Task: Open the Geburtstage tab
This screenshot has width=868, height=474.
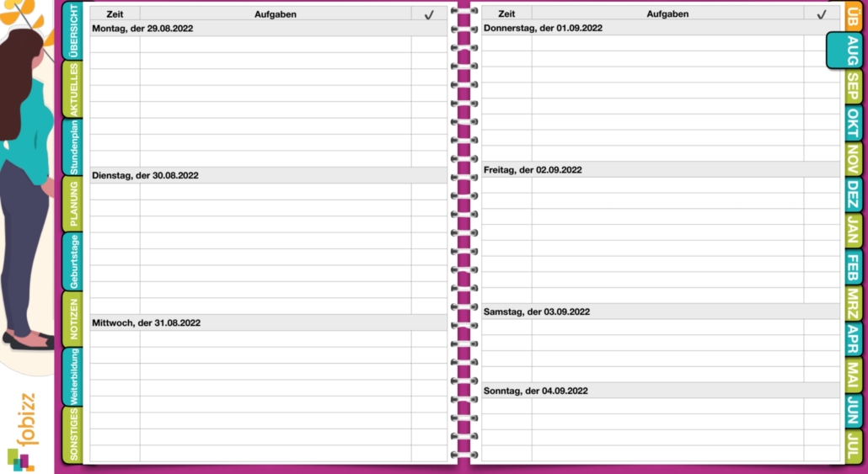Action: 73,261
